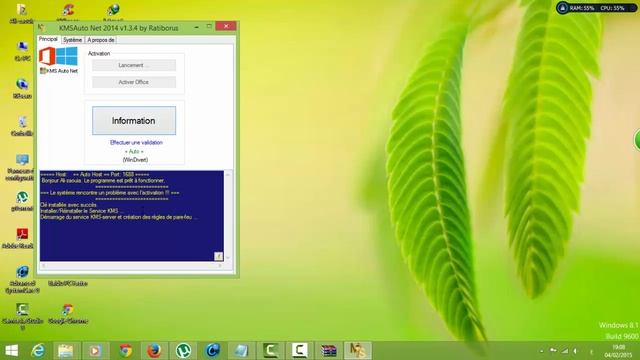Switch to the Principal tab
This screenshot has height=360, width=640.
tap(48, 39)
